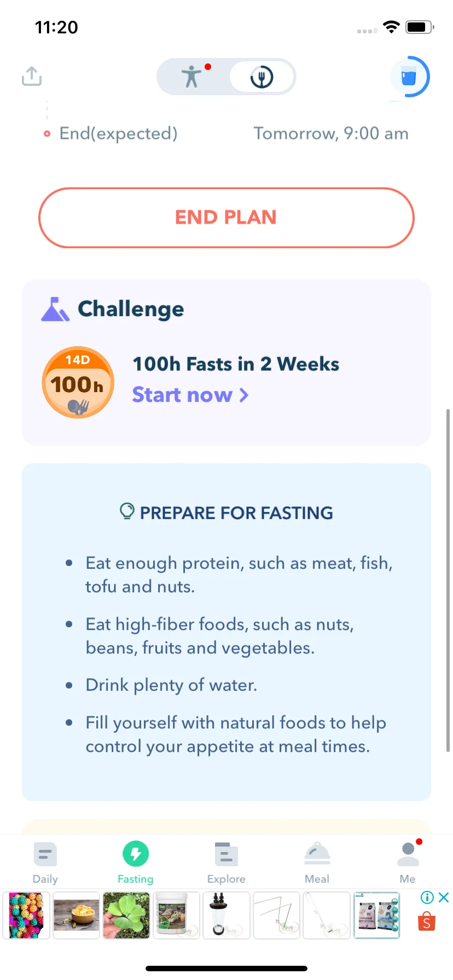Image resolution: width=453 pixels, height=980 pixels.
Task: Switch to body activity mode toggle
Action: [x=192, y=77]
